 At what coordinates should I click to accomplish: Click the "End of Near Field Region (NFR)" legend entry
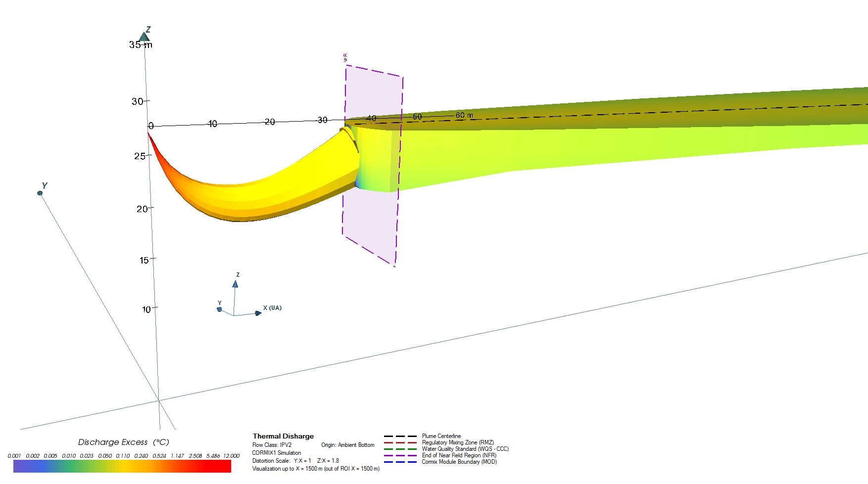(459, 455)
